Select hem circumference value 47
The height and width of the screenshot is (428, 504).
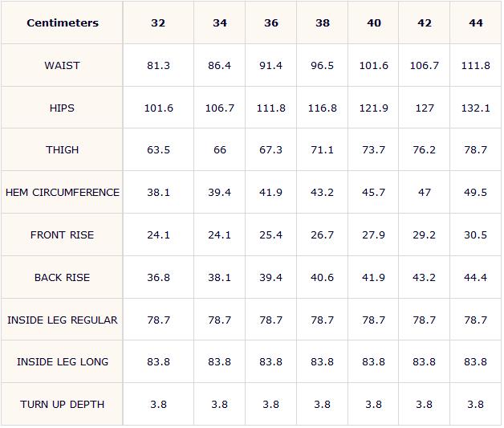point(425,192)
